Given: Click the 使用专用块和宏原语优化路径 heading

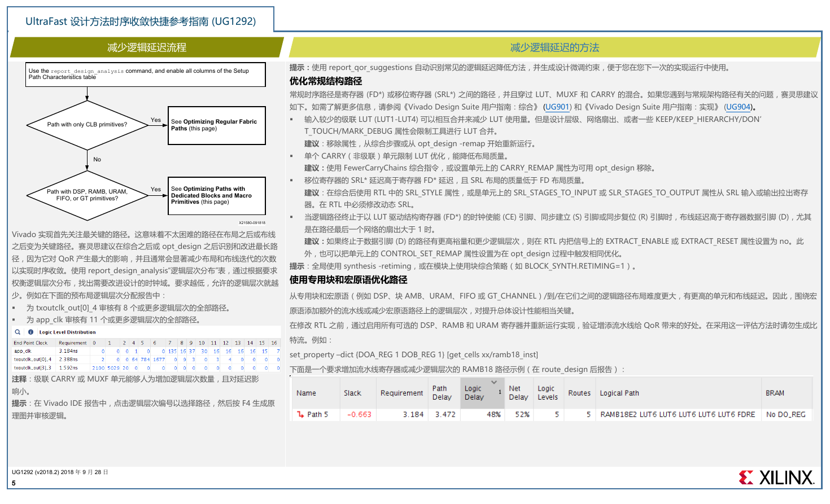Looking at the screenshot, I should 348,279.
